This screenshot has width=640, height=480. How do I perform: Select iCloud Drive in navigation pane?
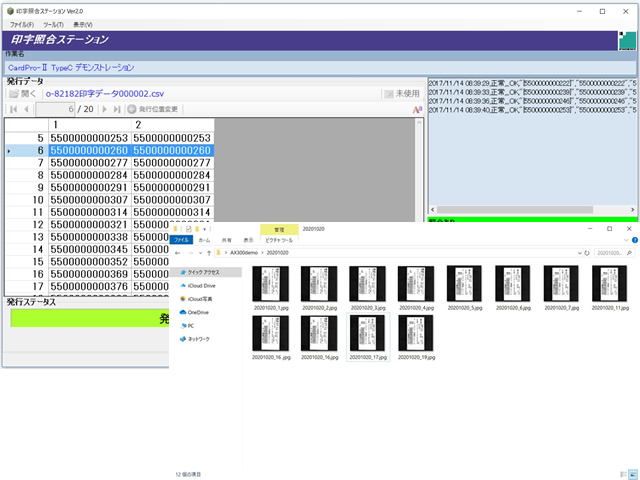[198, 286]
